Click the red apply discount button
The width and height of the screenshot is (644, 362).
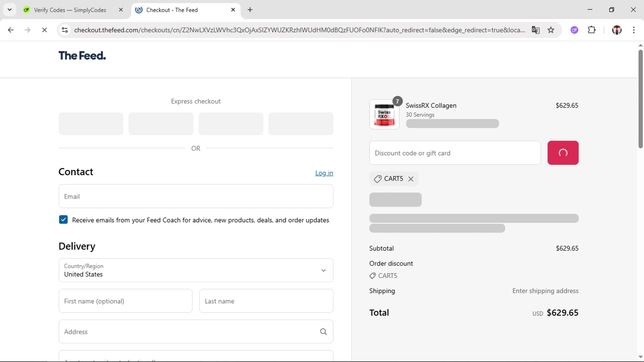563,153
